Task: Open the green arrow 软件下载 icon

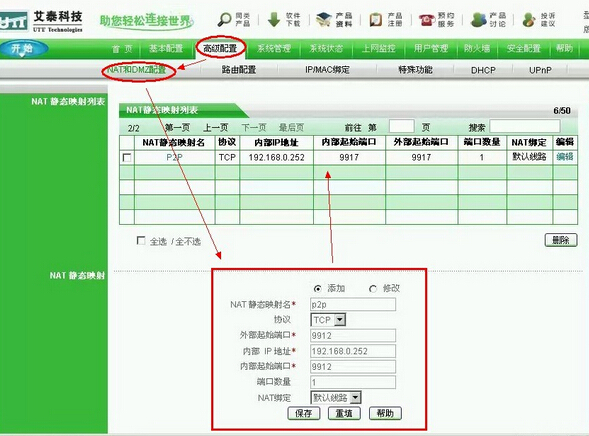Action: coord(274,19)
